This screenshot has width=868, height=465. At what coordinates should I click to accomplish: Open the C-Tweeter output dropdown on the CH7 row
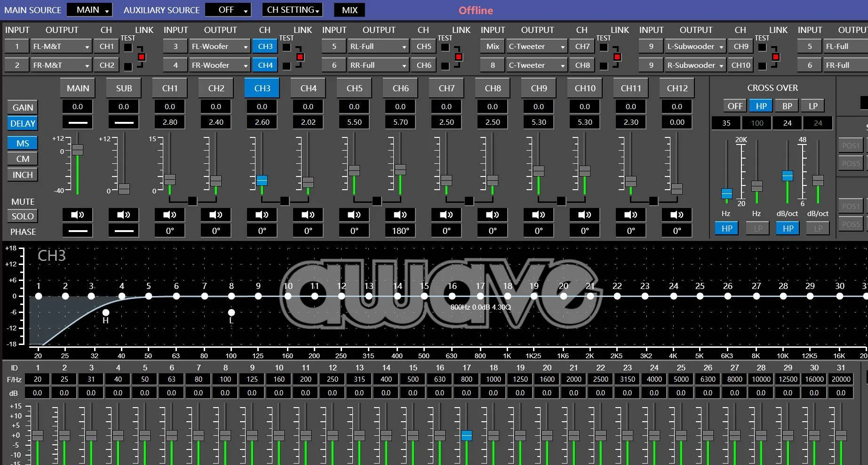(x=536, y=47)
